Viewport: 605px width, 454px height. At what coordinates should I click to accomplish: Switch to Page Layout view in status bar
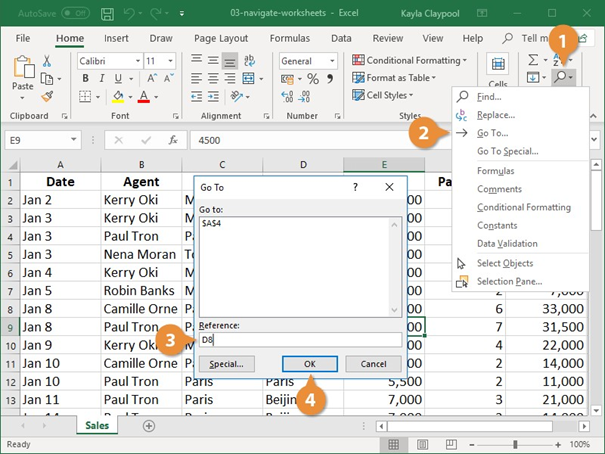click(422, 444)
